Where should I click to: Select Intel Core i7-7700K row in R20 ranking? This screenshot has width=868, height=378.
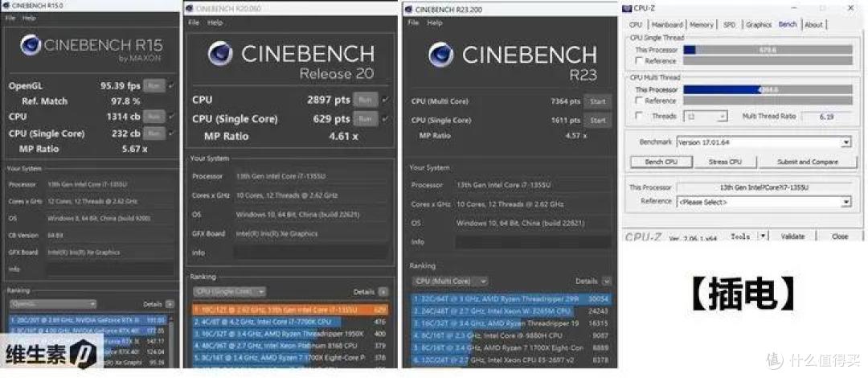coord(290,322)
